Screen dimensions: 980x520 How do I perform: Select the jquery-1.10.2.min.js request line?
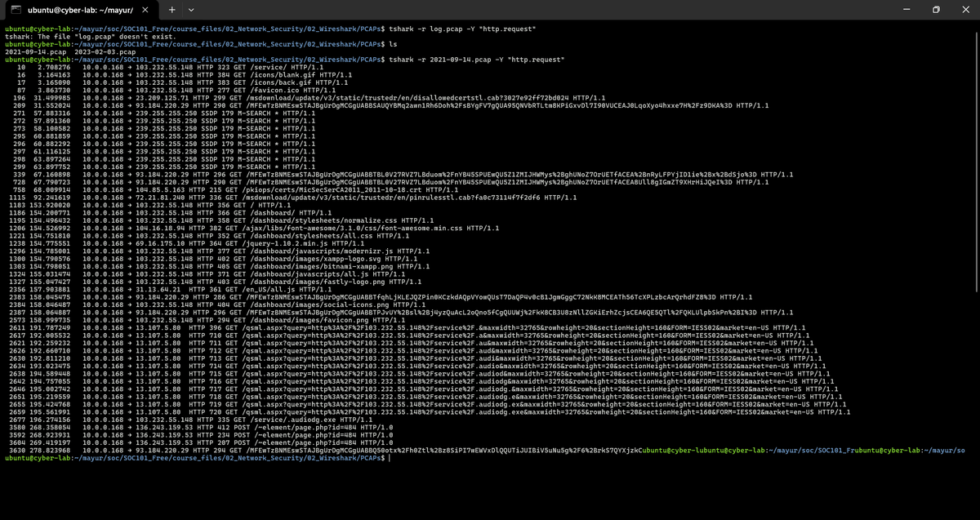point(186,242)
